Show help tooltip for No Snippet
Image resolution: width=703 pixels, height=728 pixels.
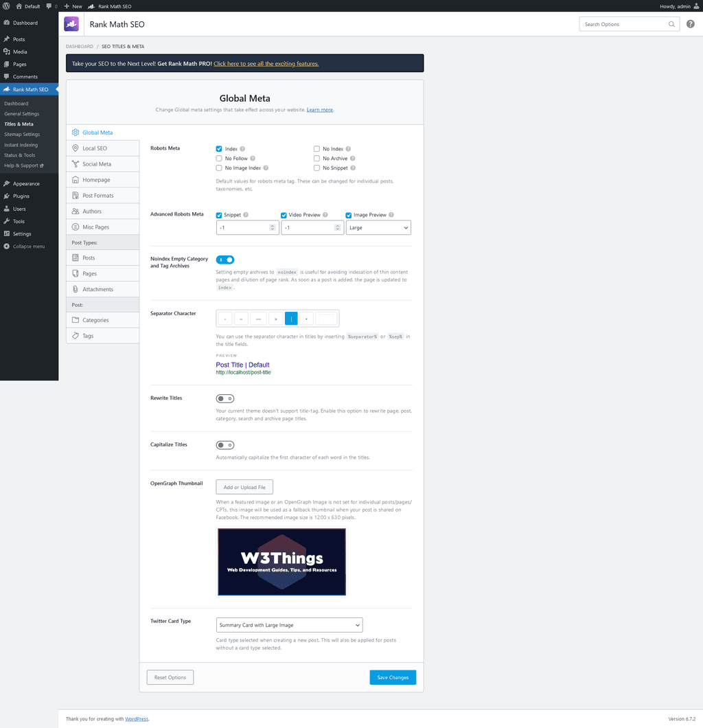[x=353, y=168]
